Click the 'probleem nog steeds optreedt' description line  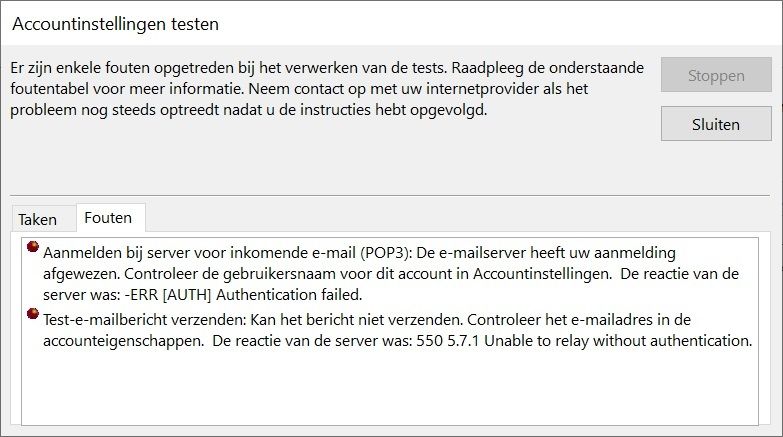click(x=248, y=110)
